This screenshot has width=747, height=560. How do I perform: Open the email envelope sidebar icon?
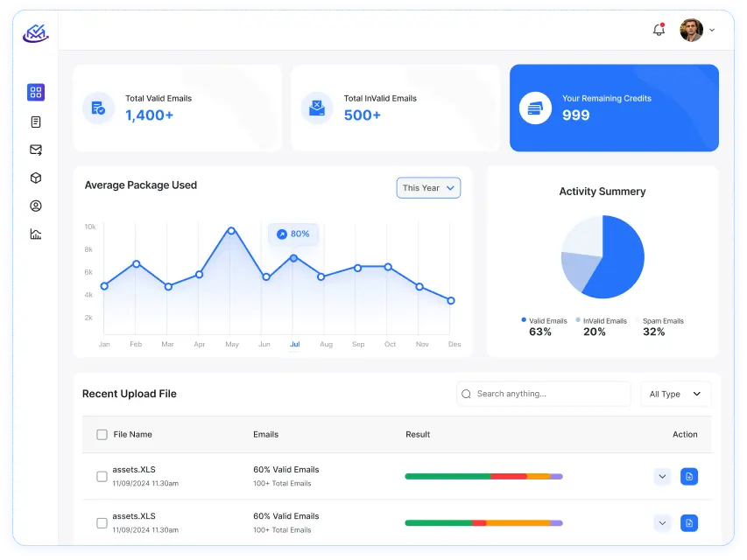(x=36, y=150)
